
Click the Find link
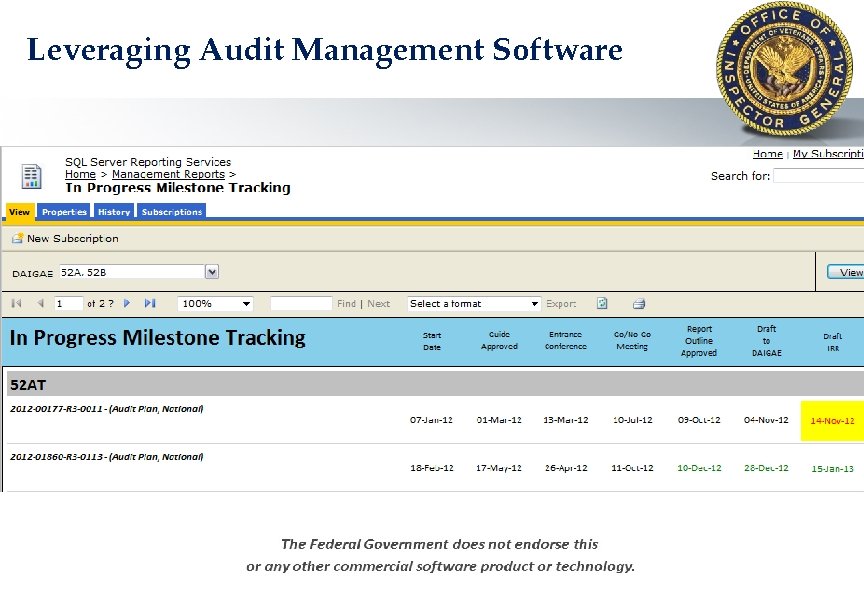point(347,304)
